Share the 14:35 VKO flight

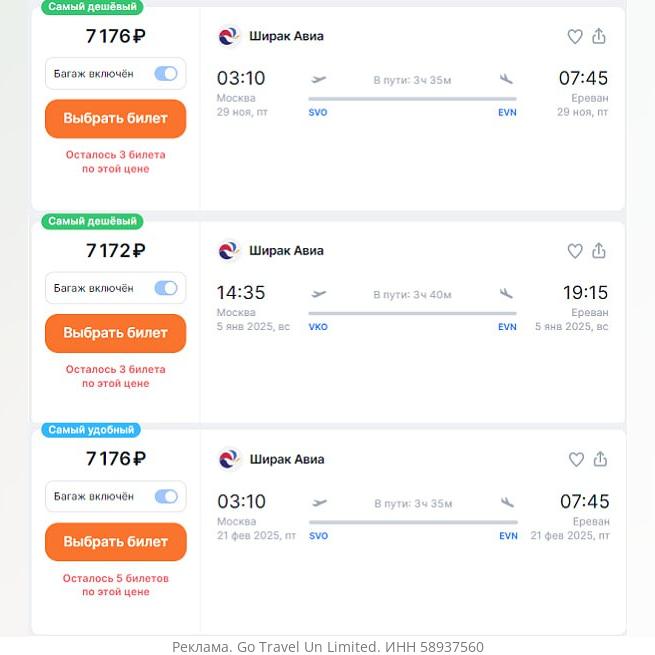[599, 251]
